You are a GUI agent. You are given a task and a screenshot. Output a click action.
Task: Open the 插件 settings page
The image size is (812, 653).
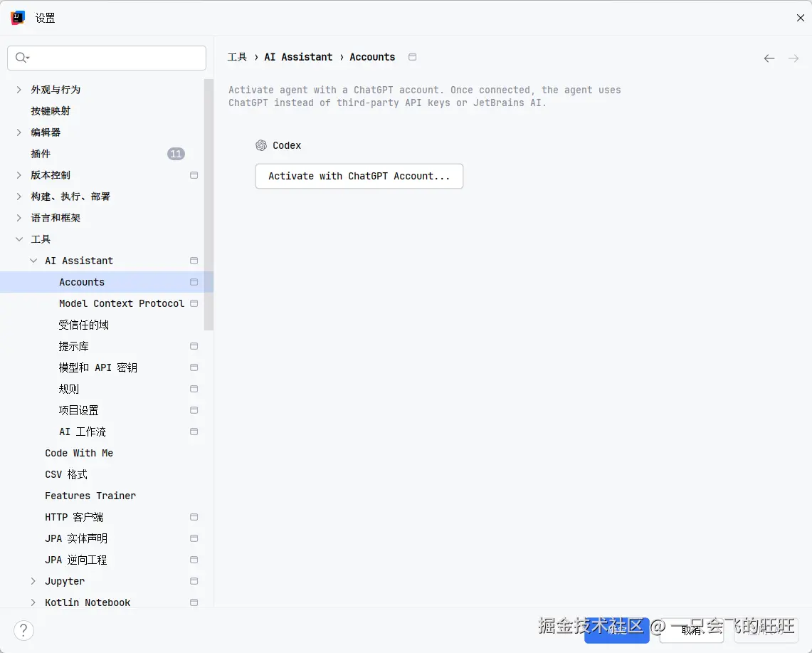point(41,154)
